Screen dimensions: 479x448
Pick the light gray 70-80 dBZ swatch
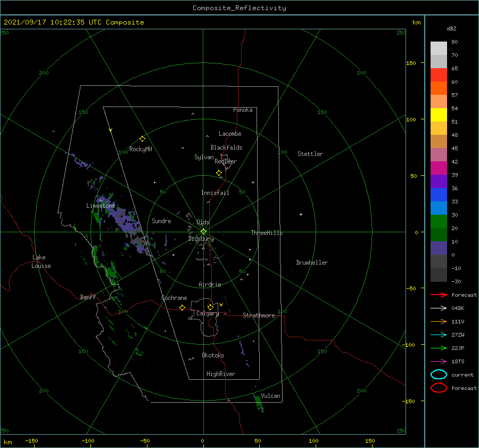[x=439, y=48]
